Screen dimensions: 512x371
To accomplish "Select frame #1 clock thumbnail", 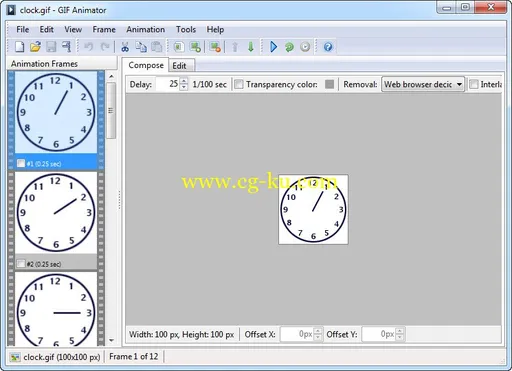I will point(56,112).
